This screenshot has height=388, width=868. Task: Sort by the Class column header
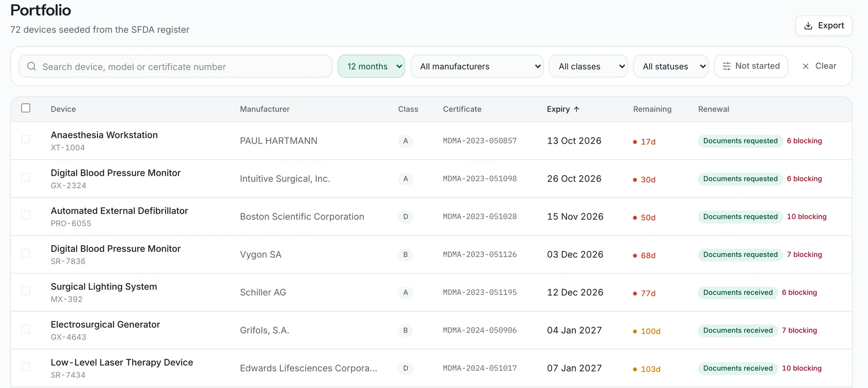coord(408,109)
